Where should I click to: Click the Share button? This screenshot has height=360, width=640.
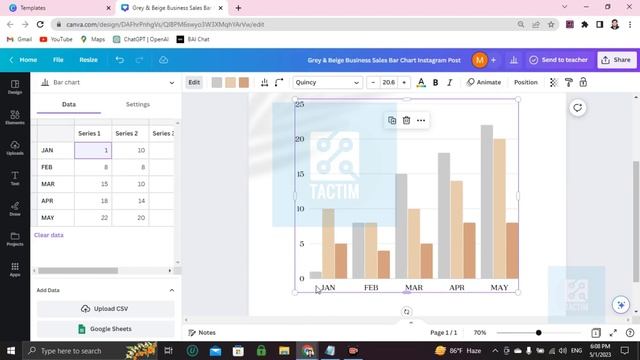click(616, 60)
